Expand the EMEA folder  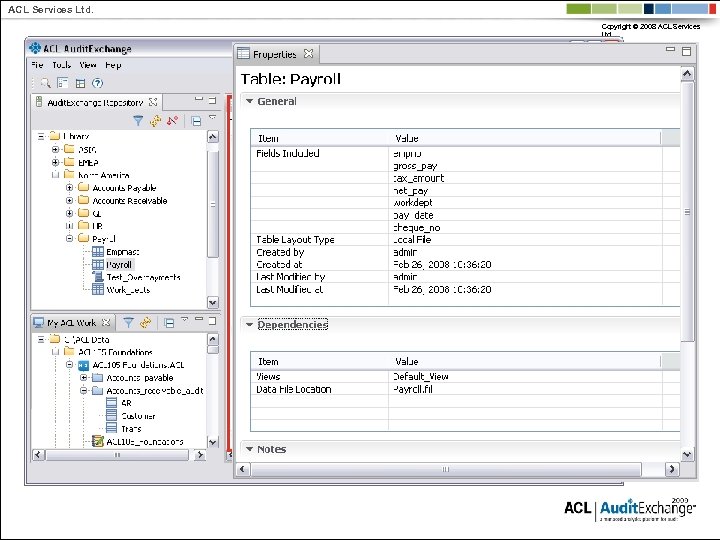point(56,162)
